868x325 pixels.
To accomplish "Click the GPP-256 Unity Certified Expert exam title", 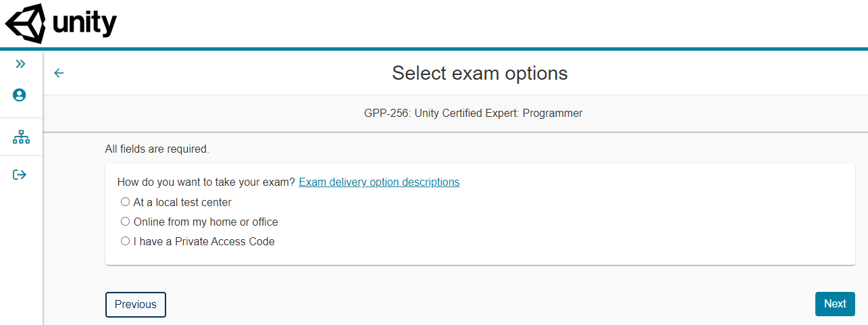I will click(x=473, y=114).
